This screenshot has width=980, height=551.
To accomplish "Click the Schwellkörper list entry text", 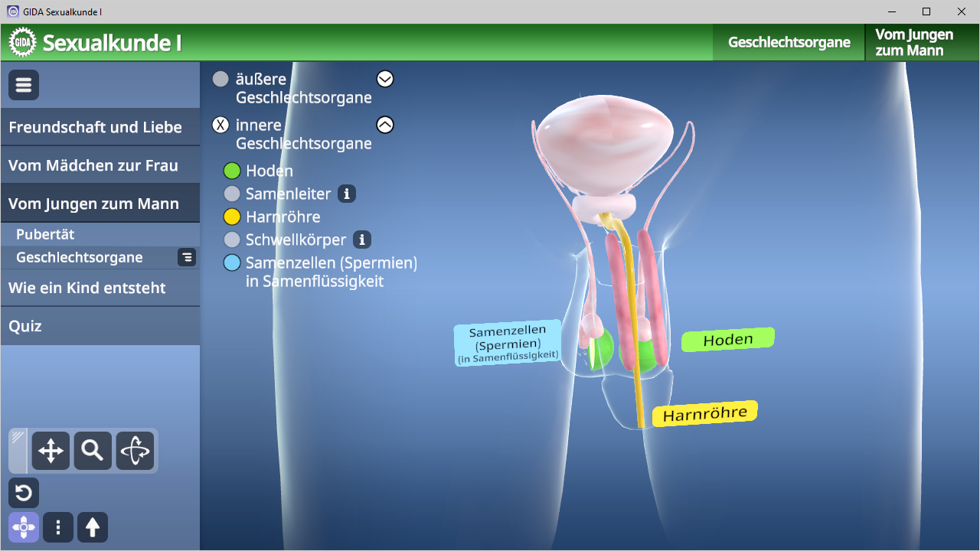I will point(296,240).
